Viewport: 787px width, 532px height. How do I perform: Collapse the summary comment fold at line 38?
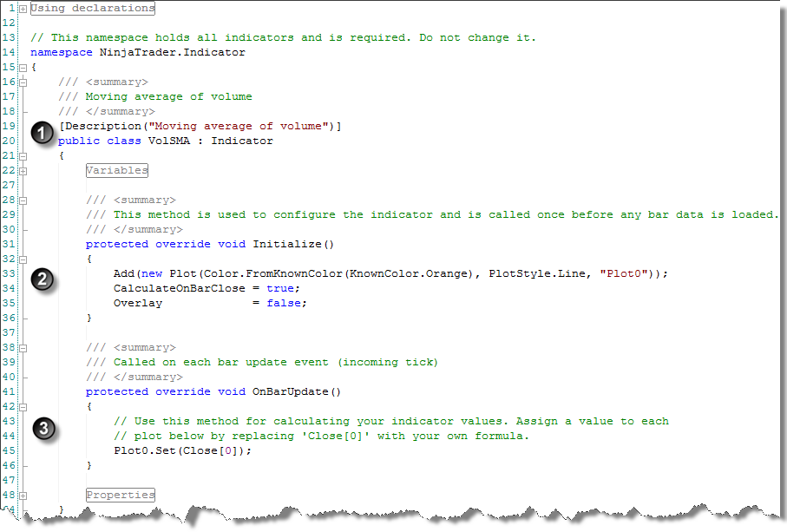23,348
